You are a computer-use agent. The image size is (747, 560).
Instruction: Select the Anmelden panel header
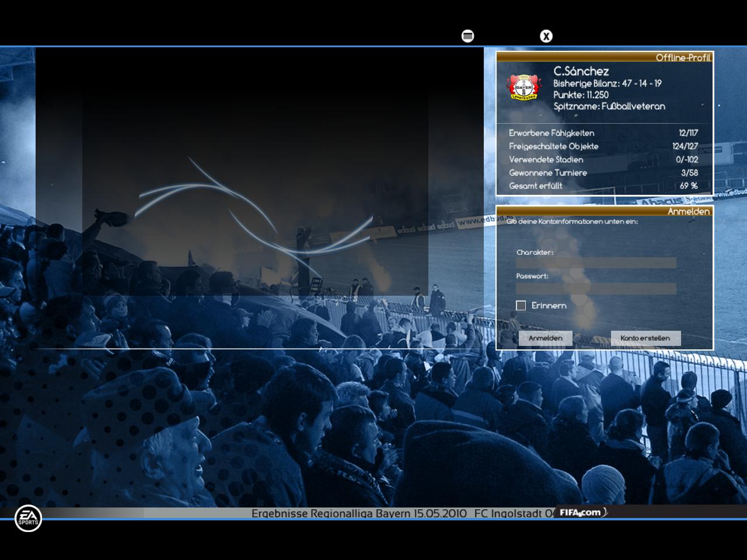(x=605, y=211)
